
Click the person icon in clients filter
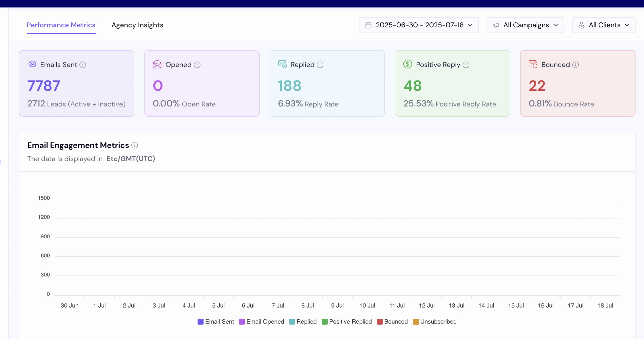581,25
